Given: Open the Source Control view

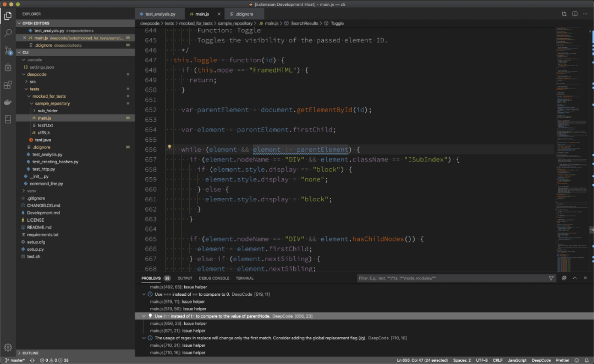Looking at the screenshot, I should coord(8,51).
